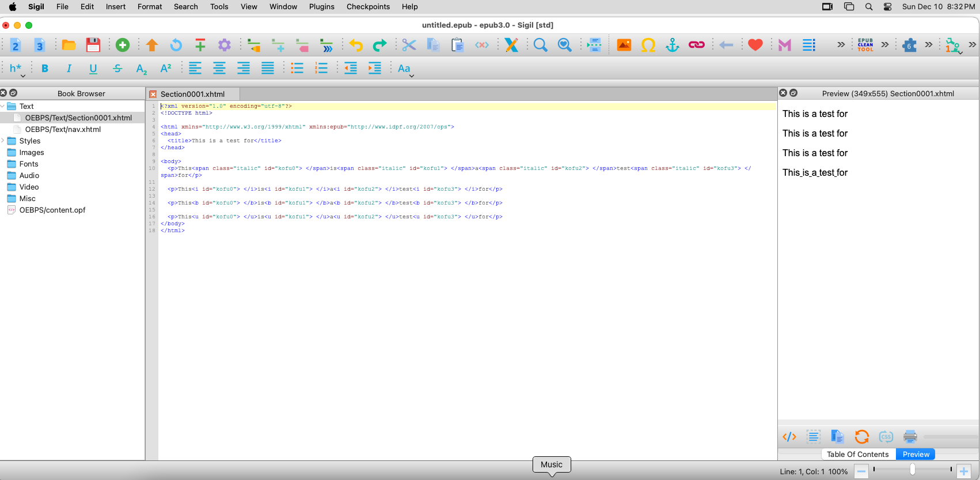The image size is (980, 480).
Task: Align paragraph to the left
Action: 195,69
